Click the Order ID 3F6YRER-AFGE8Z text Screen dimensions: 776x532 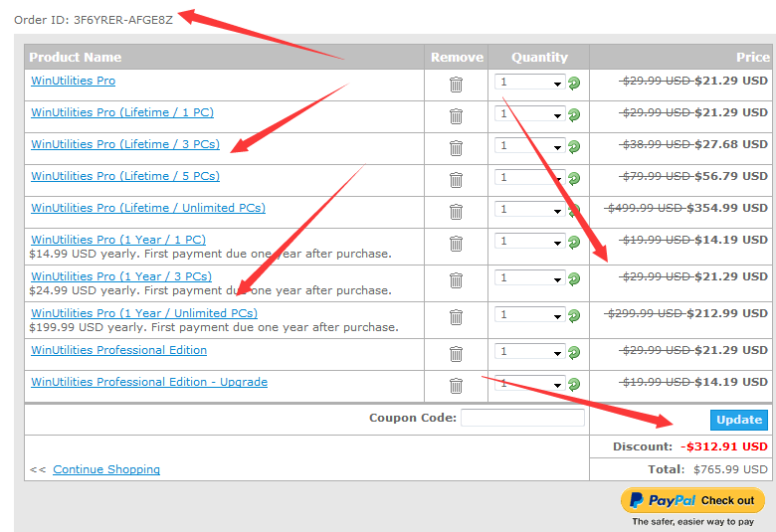click(94, 20)
